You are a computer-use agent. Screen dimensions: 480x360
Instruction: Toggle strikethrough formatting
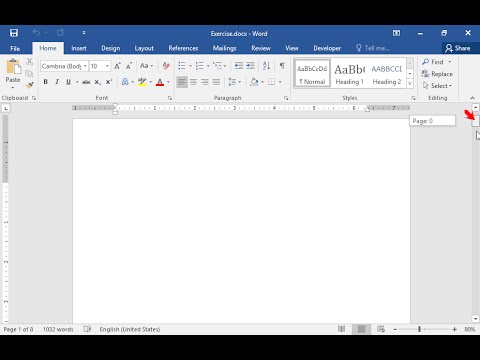[86, 82]
